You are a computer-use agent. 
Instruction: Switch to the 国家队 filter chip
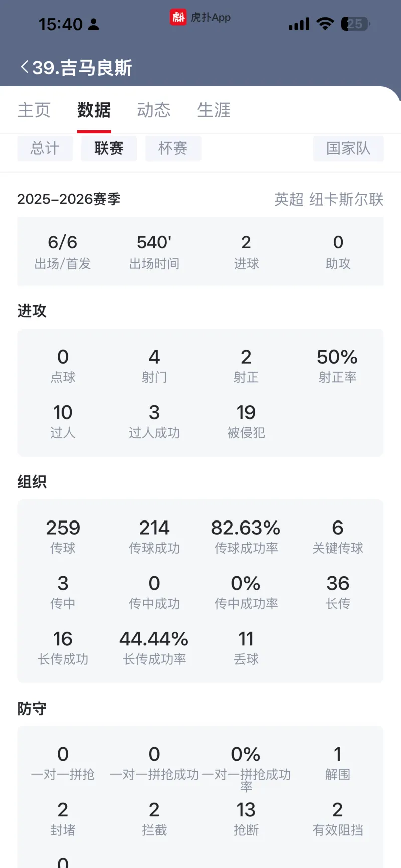pyautogui.click(x=348, y=148)
